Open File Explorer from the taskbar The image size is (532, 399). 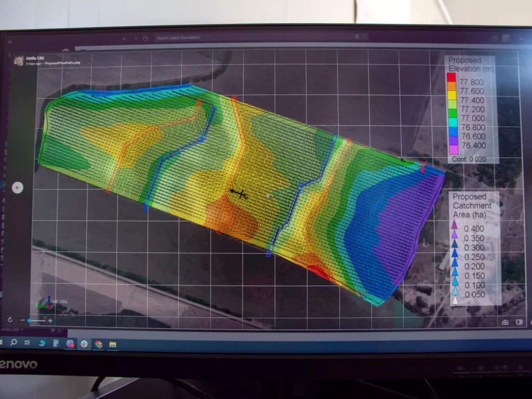[113, 345]
